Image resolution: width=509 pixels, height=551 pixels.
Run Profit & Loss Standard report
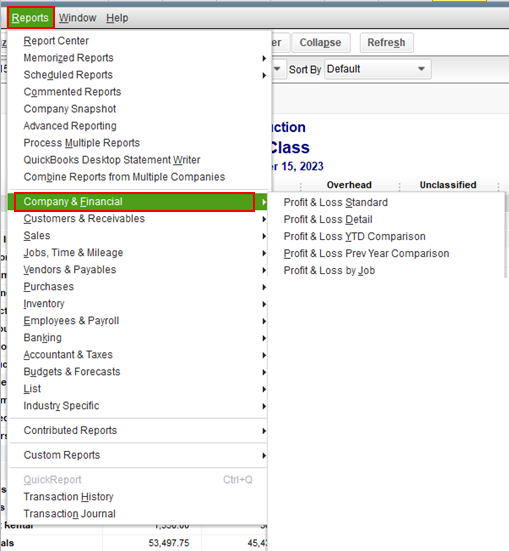(386, 202)
